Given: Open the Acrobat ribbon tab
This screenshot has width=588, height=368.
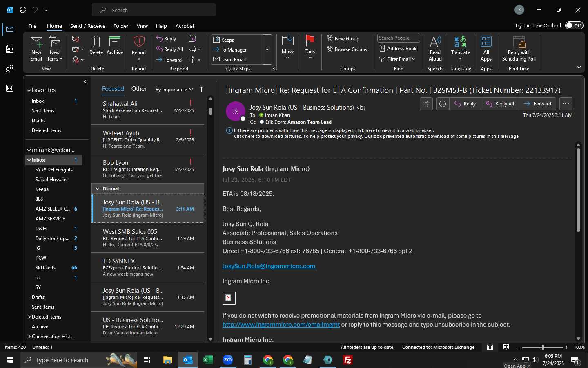Looking at the screenshot, I should pyautogui.click(x=185, y=26).
